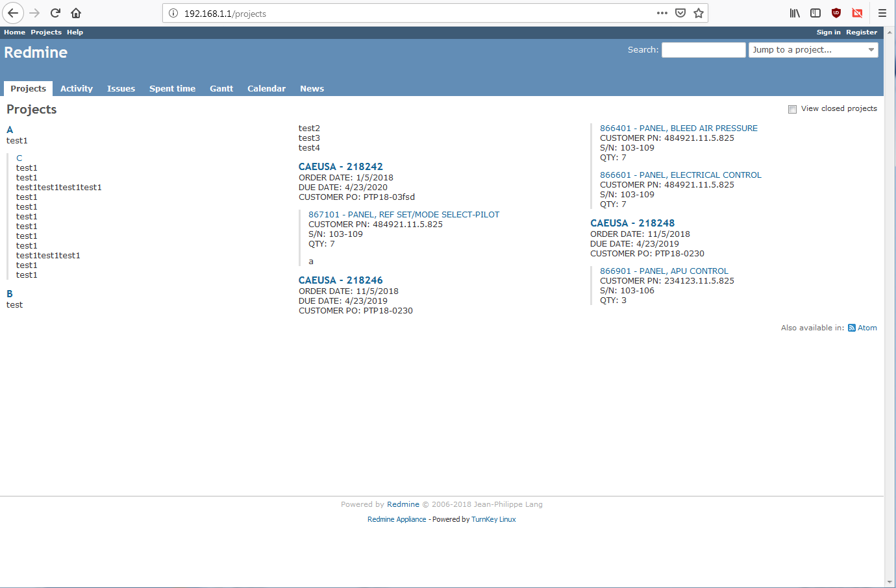Screen dimensions: 896x588
Task: Select text DUE DATE: 4/23/2020
Action: pyautogui.click(x=343, y=187)
